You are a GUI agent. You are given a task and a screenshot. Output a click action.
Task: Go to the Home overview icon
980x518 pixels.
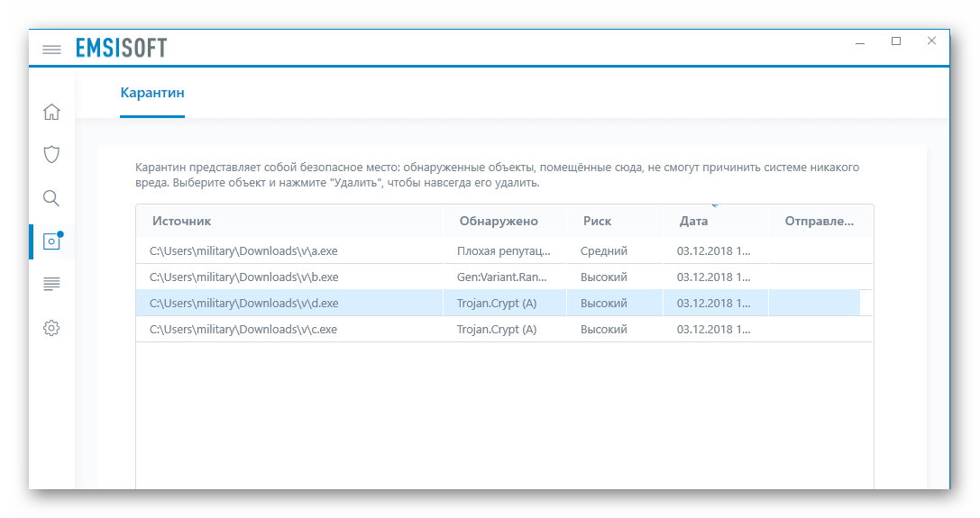pyautogui.click(x=51, y=112)
